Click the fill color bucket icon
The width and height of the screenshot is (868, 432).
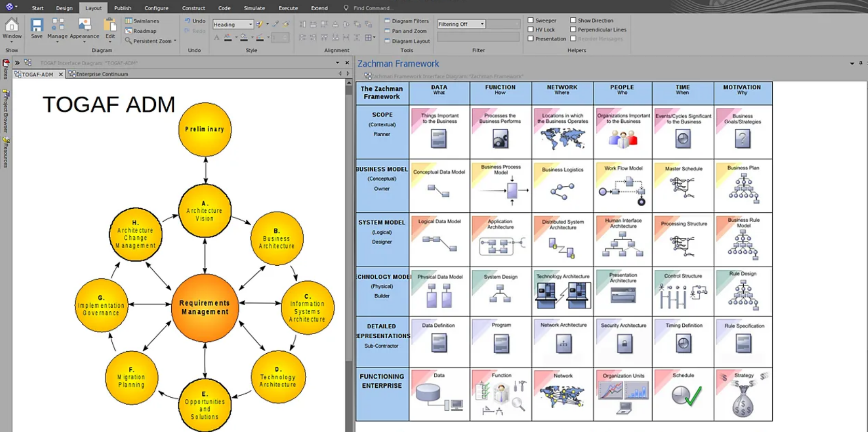click(x=244, y=37)
